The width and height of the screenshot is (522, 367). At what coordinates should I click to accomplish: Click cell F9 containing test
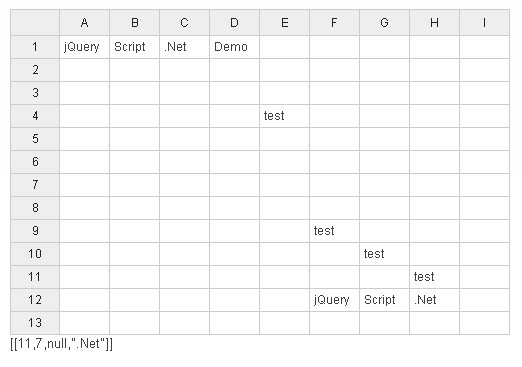tap(335, 231)
